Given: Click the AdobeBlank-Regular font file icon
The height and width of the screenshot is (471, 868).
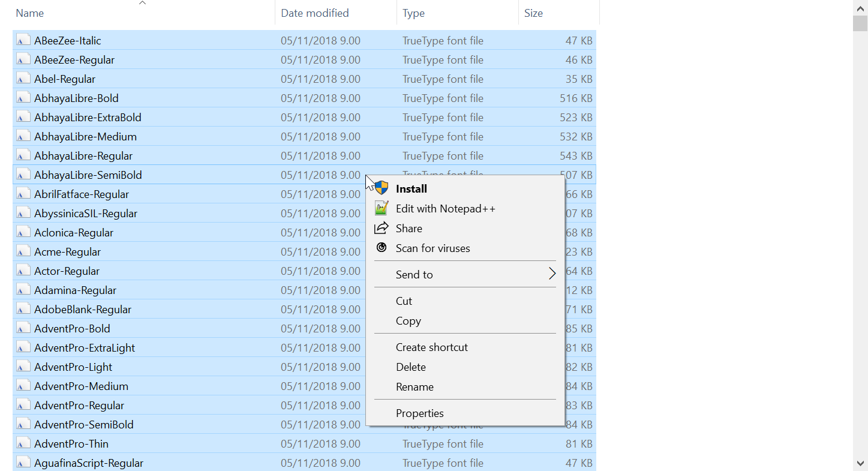Looking at the screenshot, I should [23, 310].
